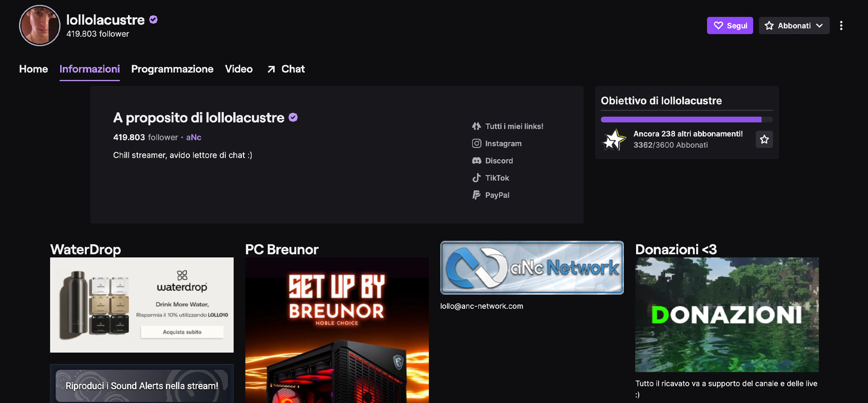Open the Video tab
Image resolution: width=868 pixels, height=403 pixels.
(x=239, y=69)
